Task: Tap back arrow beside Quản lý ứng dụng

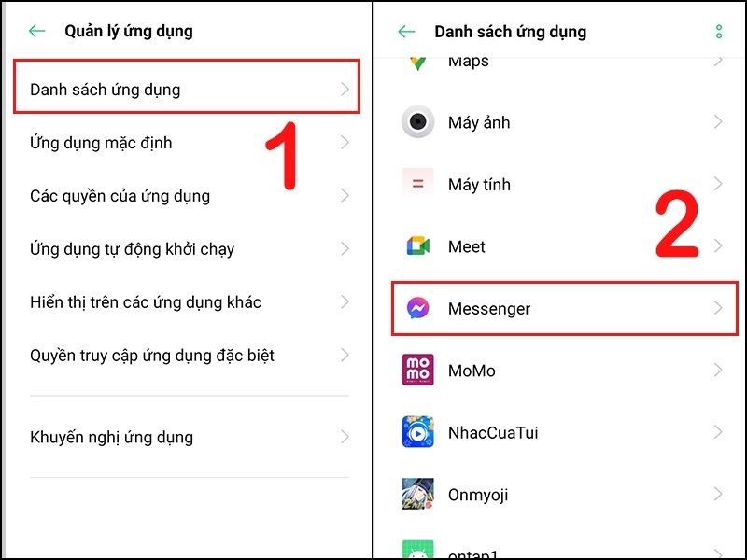Action: point(36,32)
